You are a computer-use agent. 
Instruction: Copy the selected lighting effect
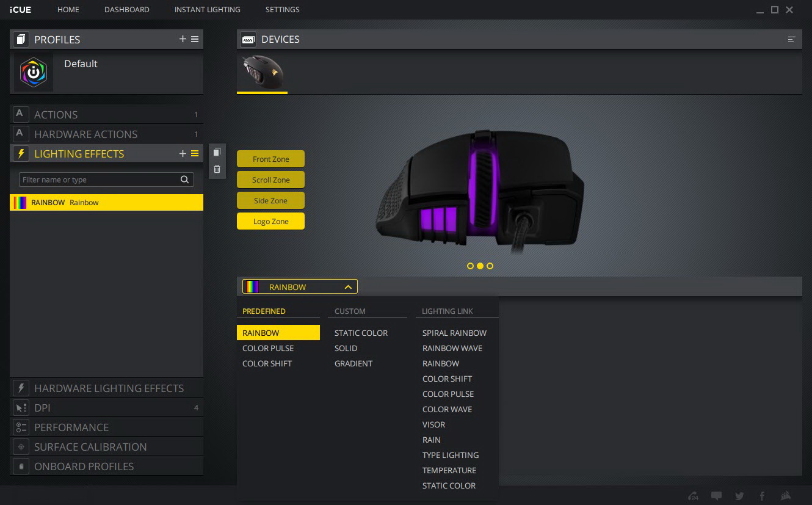click(217, 152)
